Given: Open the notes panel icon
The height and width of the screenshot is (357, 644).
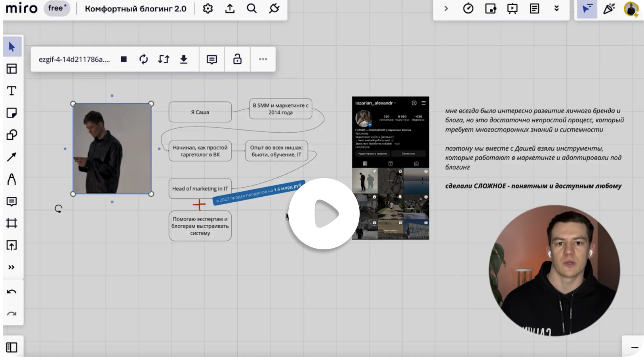Looking at the screenshot, I should [x=535, y=9].
